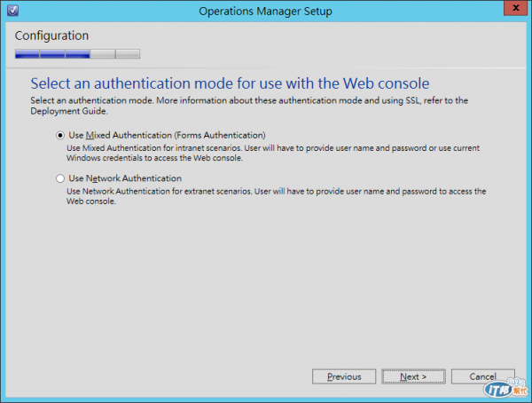Proceed with the Next > button
Screen dimensions: 532x403
point(413,376)
